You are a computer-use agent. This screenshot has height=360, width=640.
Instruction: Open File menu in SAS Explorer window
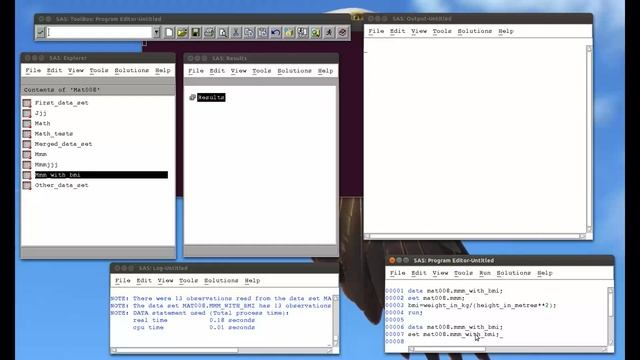click(33, 70)
